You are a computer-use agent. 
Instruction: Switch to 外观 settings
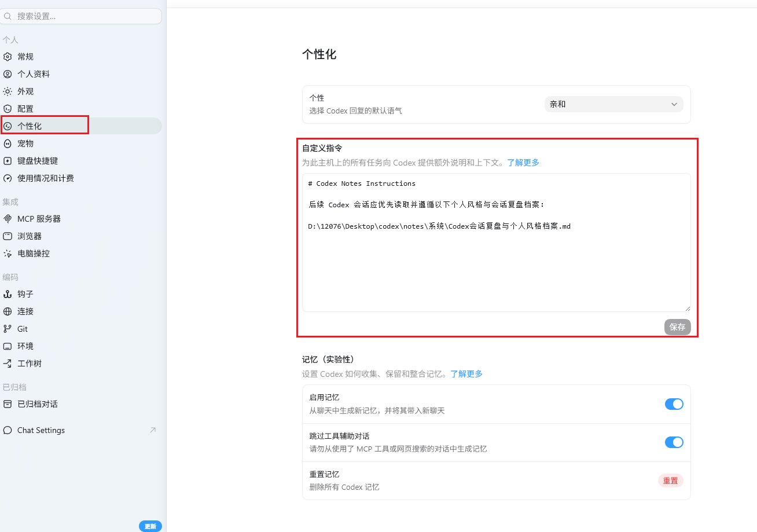point(81,91)
